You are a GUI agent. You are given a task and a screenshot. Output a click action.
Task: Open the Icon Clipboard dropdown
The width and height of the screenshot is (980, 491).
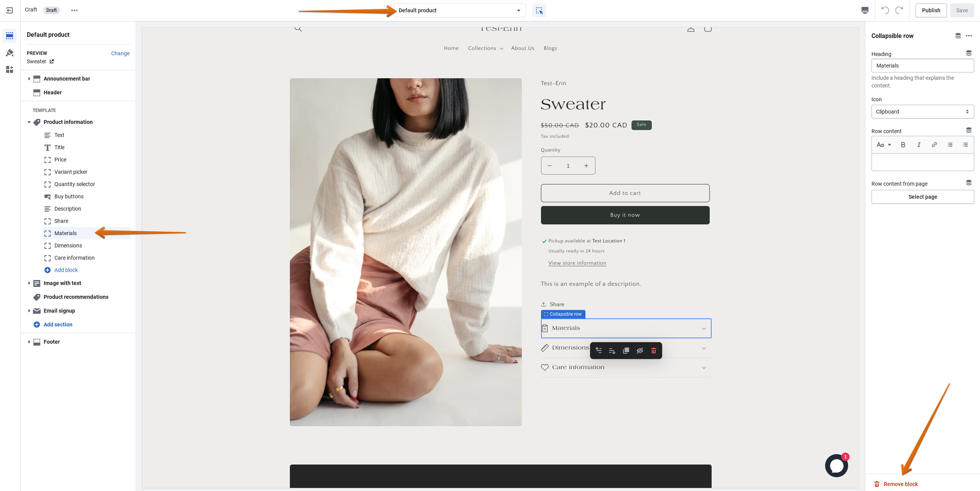(x=922, y=112)
